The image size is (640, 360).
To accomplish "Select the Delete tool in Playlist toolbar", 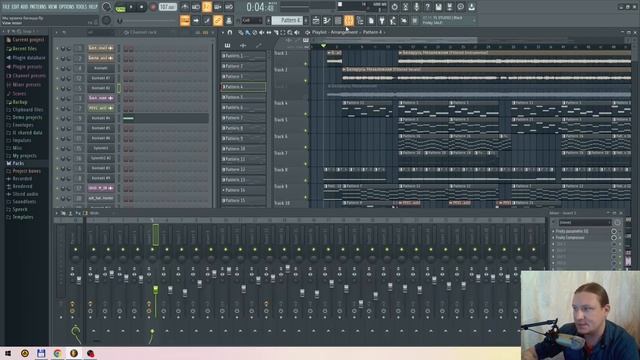I will tap(255, 32).
